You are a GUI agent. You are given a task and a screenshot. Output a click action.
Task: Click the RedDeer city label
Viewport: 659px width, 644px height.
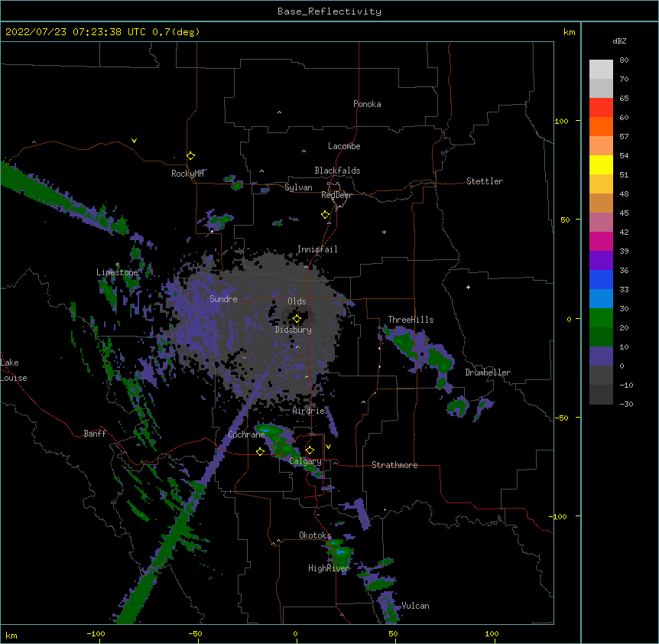(336, 195)
